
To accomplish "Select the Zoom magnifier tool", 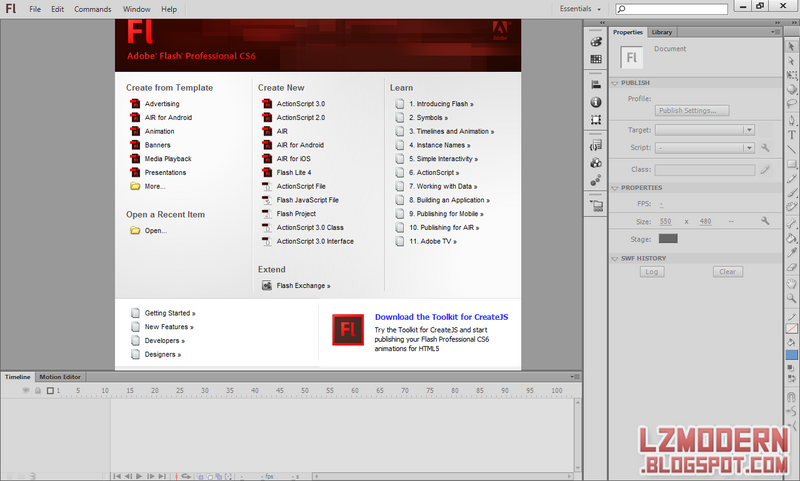I will point(791,298).
